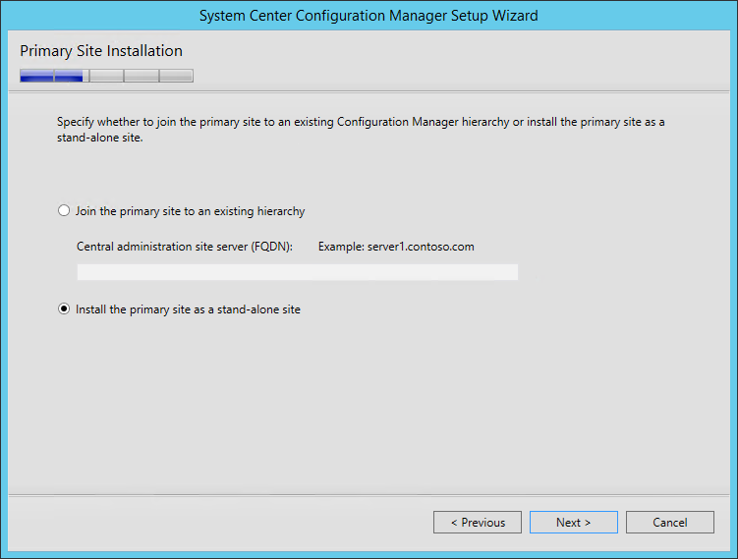
Task: Click the System Center Configuration Manager title bar
Action: (x=369, y=16)
